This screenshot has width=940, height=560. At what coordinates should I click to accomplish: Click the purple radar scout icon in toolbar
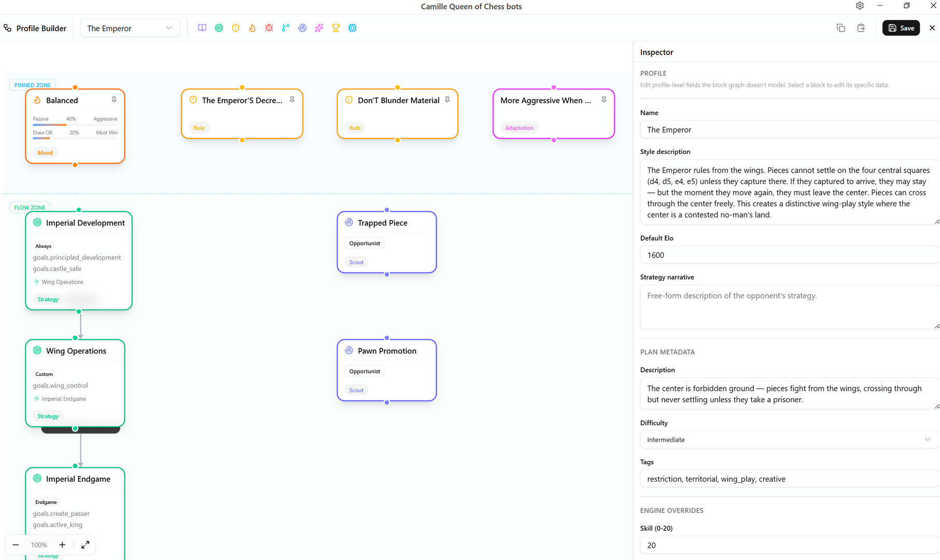tap(302, 28)
